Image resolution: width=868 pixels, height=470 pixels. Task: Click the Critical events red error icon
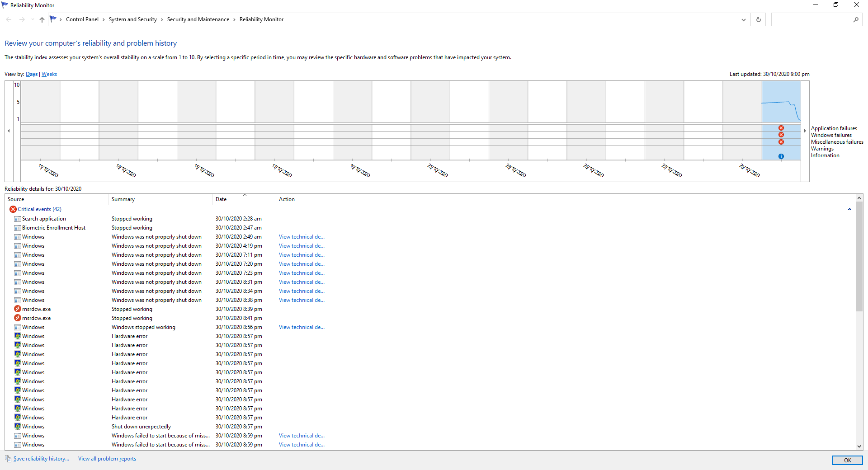[x=13, y=209]
